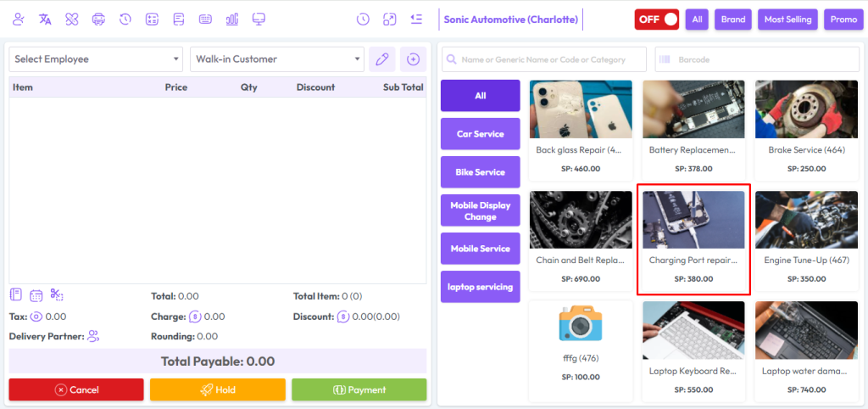Select the Mobile Service category
This screenshot has width=868, height=409.
point(481,249)
